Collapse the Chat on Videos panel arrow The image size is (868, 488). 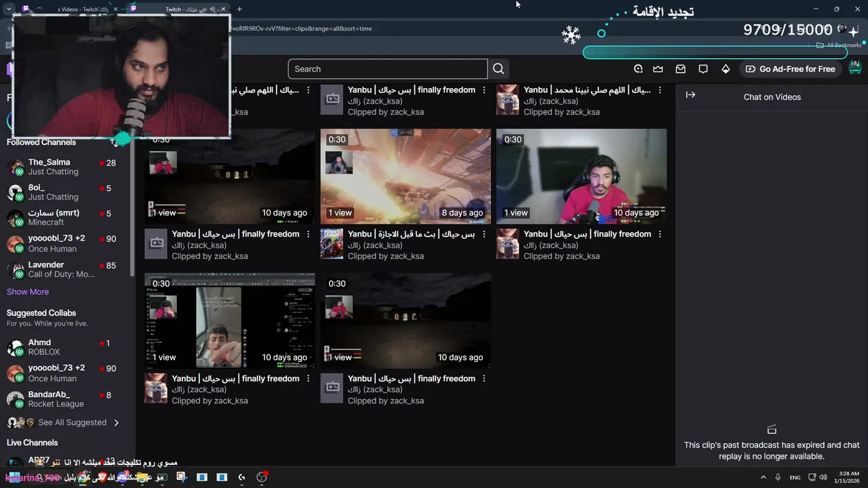point(690,95)
